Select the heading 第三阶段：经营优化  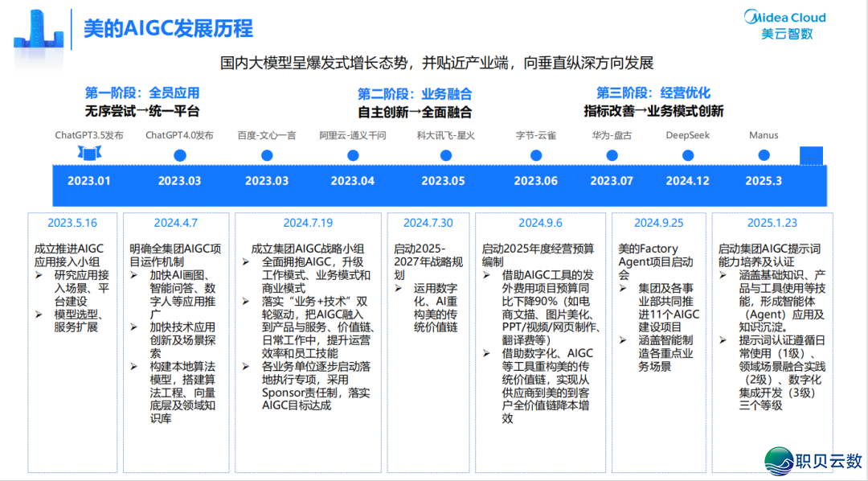pyautogui.click(x=653, y=93)
